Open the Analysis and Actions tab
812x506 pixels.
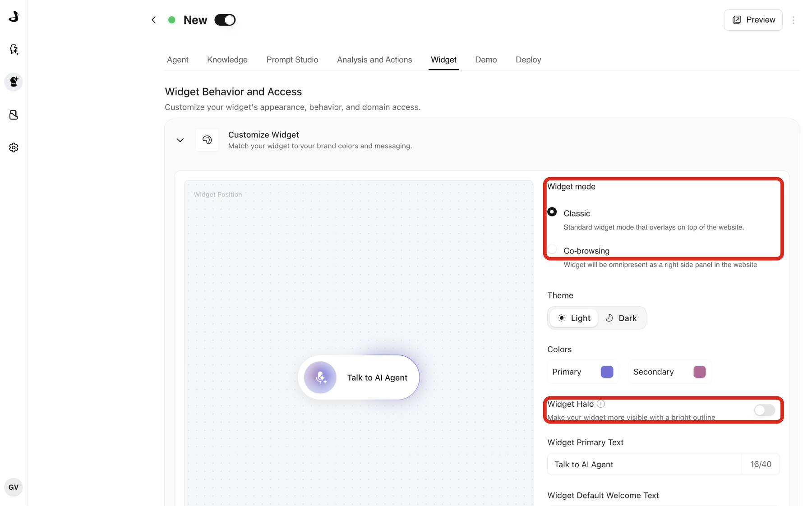(x=374, y=60)
